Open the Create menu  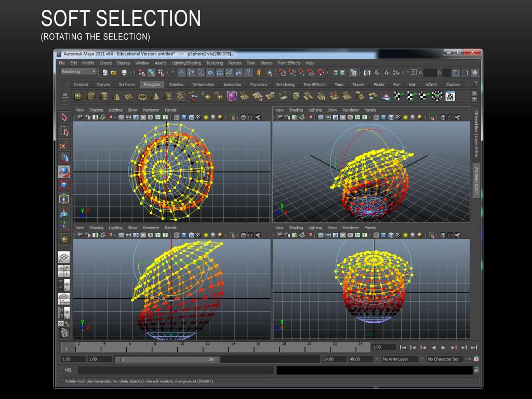click(105, 63)
